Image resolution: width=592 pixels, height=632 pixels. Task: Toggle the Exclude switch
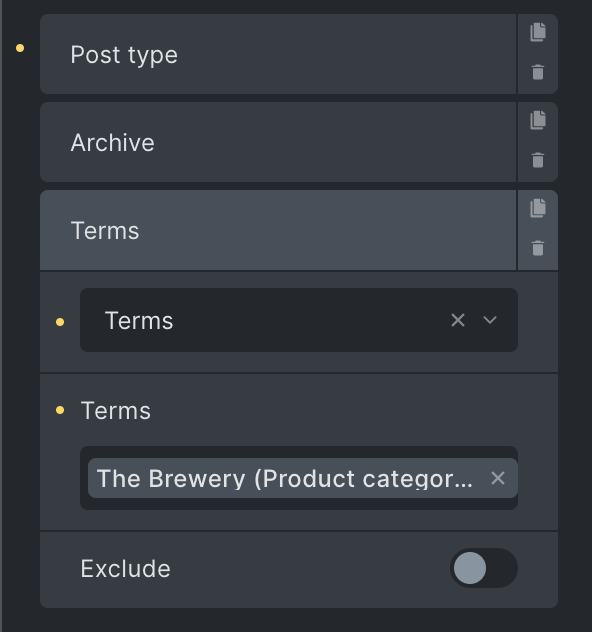(x=484, y=568)
